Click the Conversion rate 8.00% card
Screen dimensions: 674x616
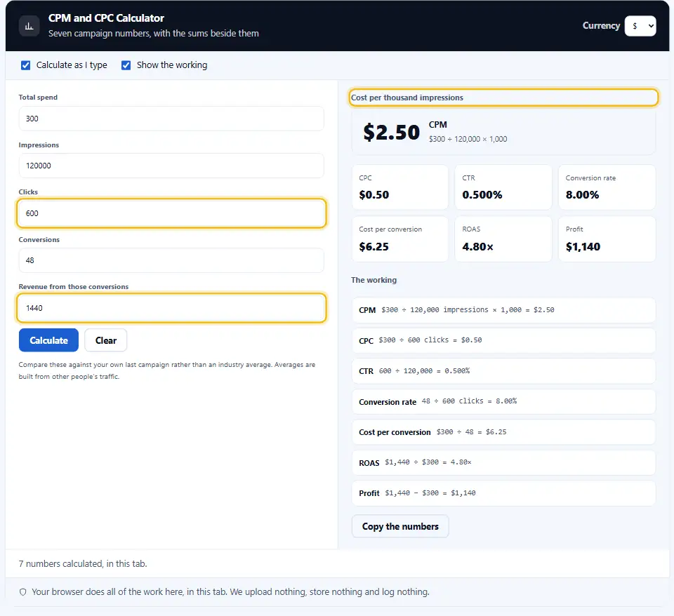[607, 187]
